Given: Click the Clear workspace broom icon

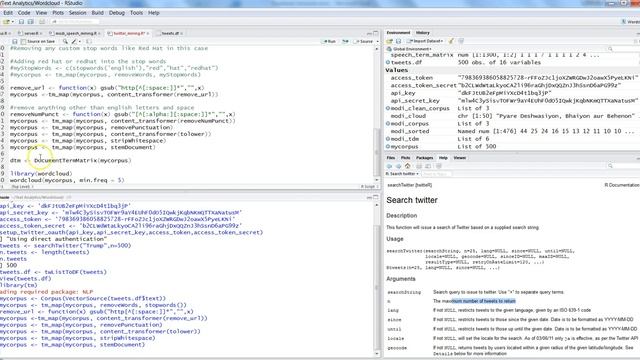Looking at the screenshot, I should pyautogui.click(x=451, y=41).
